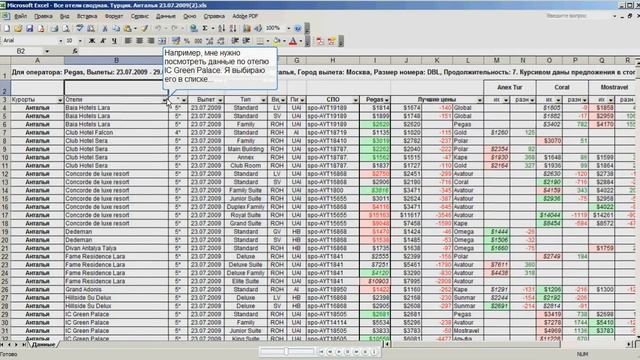Click the Cut scissors icon
This screenshot has height=360, width=640.
(105, 28)
